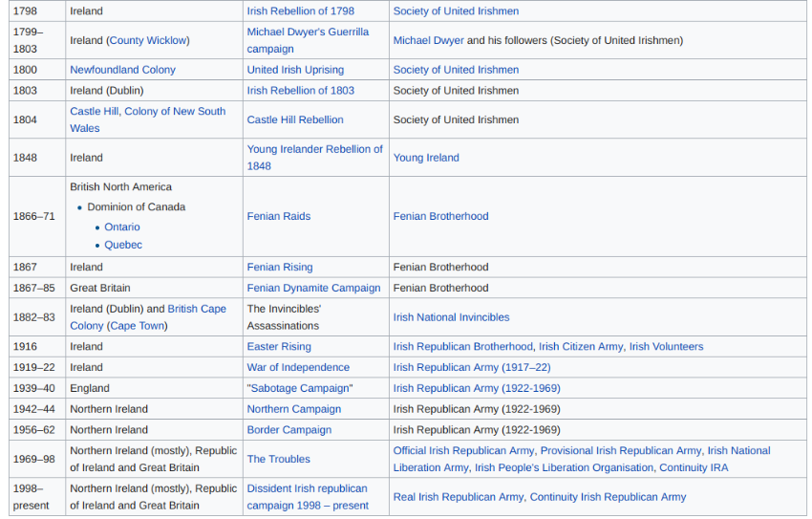Select the 'Fenian Brotherhood' text in 1867 row
The height and width of the screenshot is (519, 812).
pyautogui.click(x=440, y=267)
